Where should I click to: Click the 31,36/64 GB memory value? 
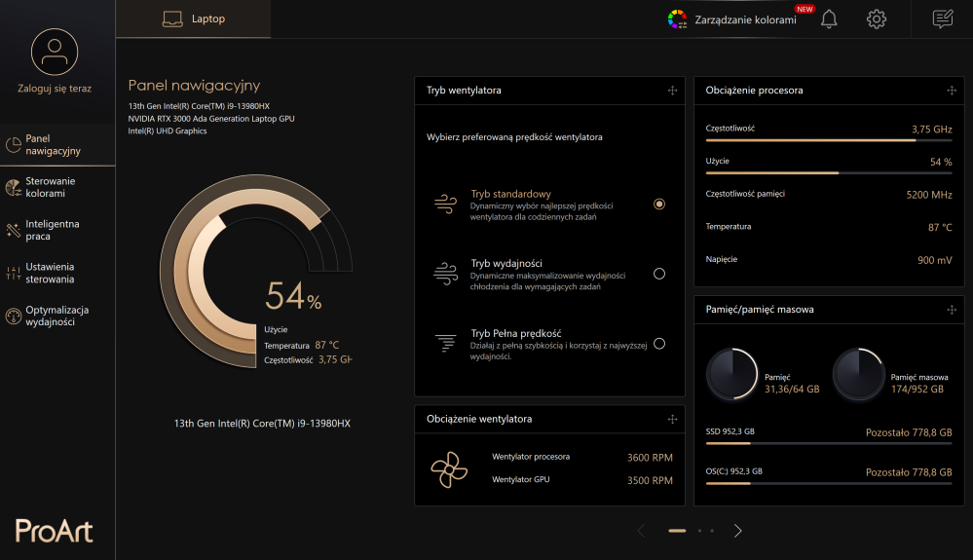792,390
